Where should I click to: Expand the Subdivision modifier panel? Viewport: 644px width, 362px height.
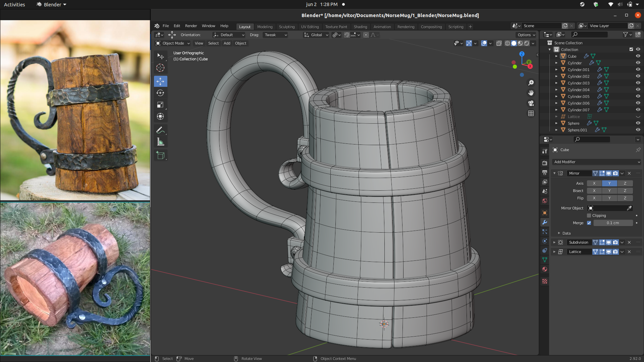tap(554, 242)
